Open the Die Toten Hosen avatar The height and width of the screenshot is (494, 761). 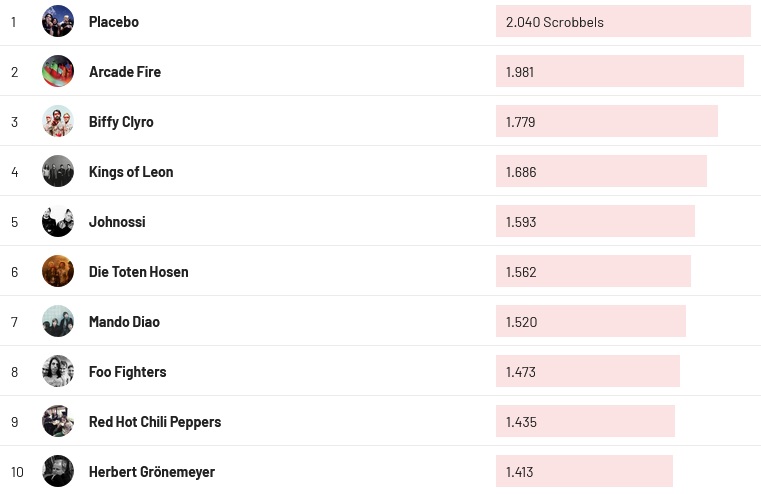click(x=58, y=271)
